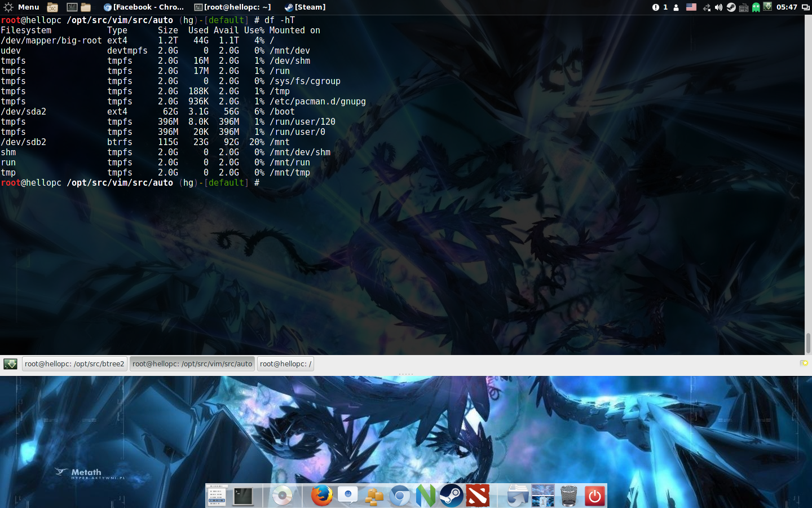This screenshot has width=812, height=508.
Task: Click '/boot' mount point text
Action: click(282, 112)
